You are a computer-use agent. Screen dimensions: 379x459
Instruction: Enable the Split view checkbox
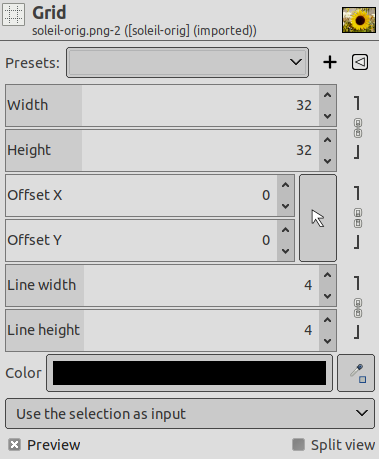pos(298,445)
